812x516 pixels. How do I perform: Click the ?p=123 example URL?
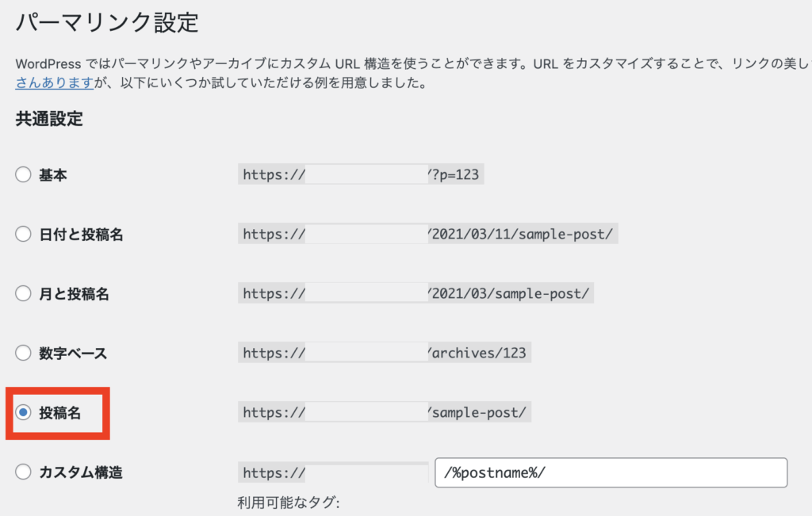455,175
